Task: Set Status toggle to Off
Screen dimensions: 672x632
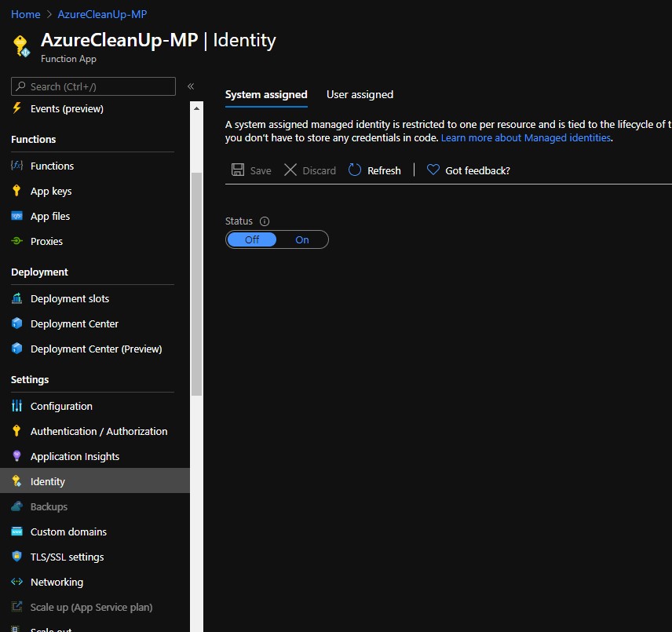Action: coord(252,239)
